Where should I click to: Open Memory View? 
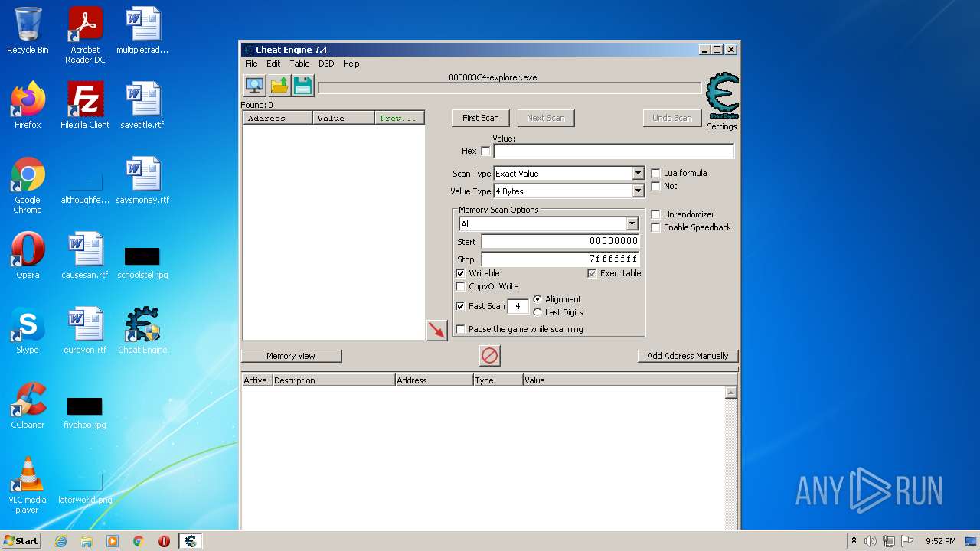point(291,356)
